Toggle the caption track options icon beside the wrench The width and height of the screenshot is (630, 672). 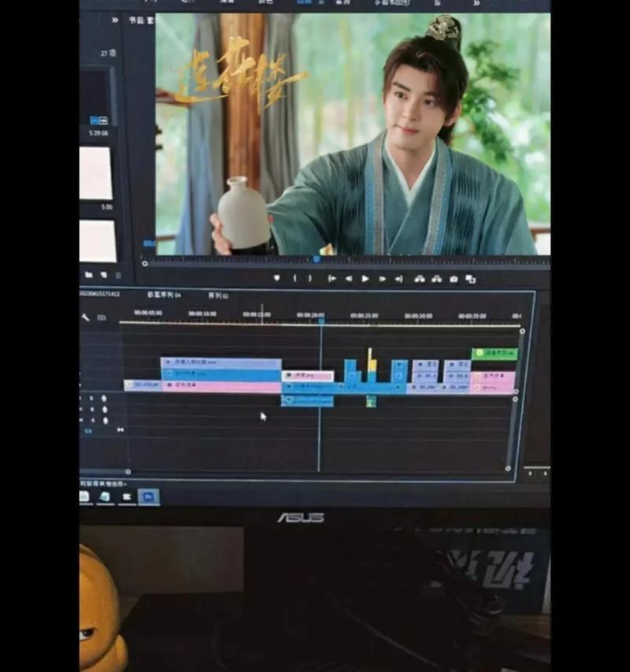(102, 317)
